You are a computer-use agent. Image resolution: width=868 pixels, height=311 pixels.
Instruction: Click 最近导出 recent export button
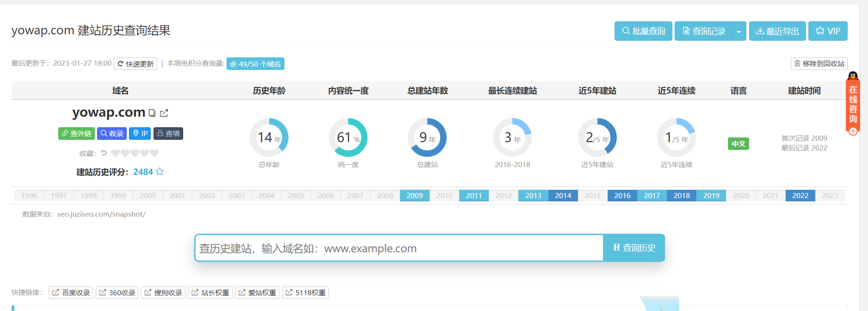(x=777, y=31)
